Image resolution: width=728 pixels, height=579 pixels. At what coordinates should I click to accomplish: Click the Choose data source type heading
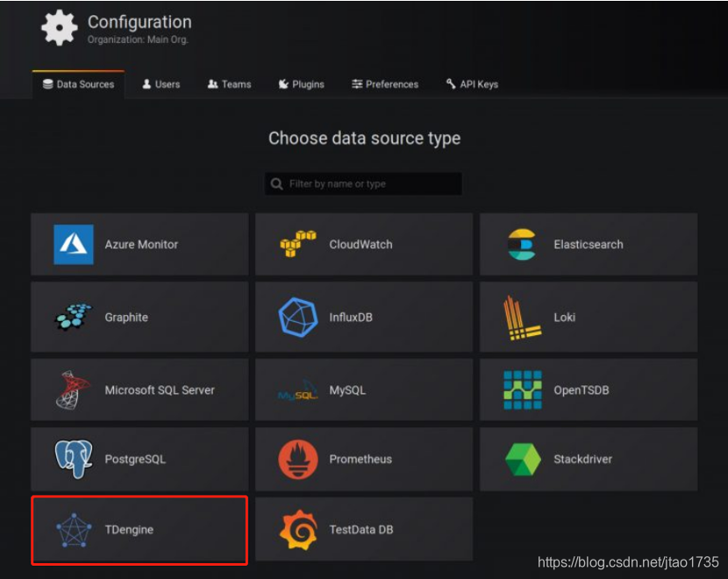click(365, 139)
